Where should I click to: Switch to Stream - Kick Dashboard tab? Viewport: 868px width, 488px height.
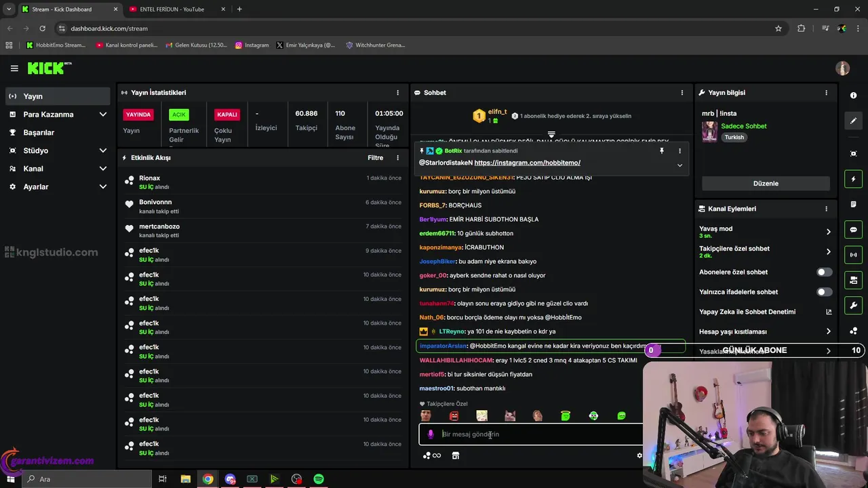(x=71, y=9)
